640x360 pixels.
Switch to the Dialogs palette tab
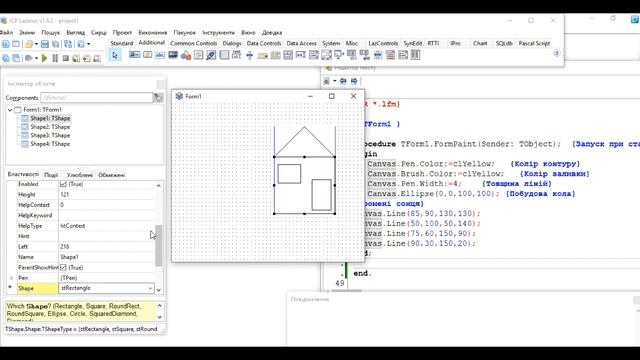tap(232, 43)
